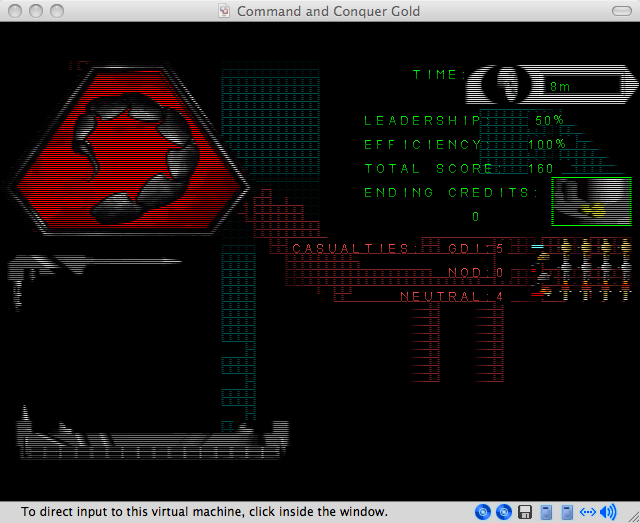Click the floppy disk status icon
Viewport: 640px width, 523px height.
tap(524, 512)
